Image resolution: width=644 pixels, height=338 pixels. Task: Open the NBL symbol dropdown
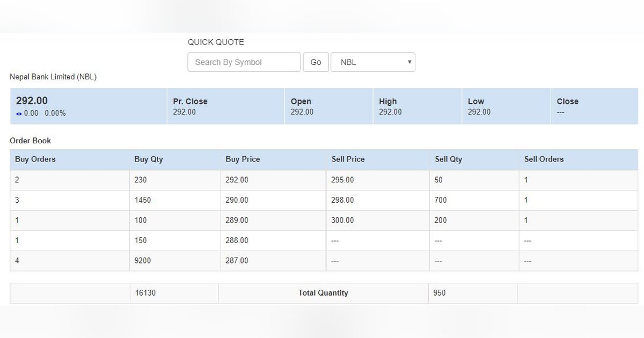pyautogui.click(x=373, y=62)
